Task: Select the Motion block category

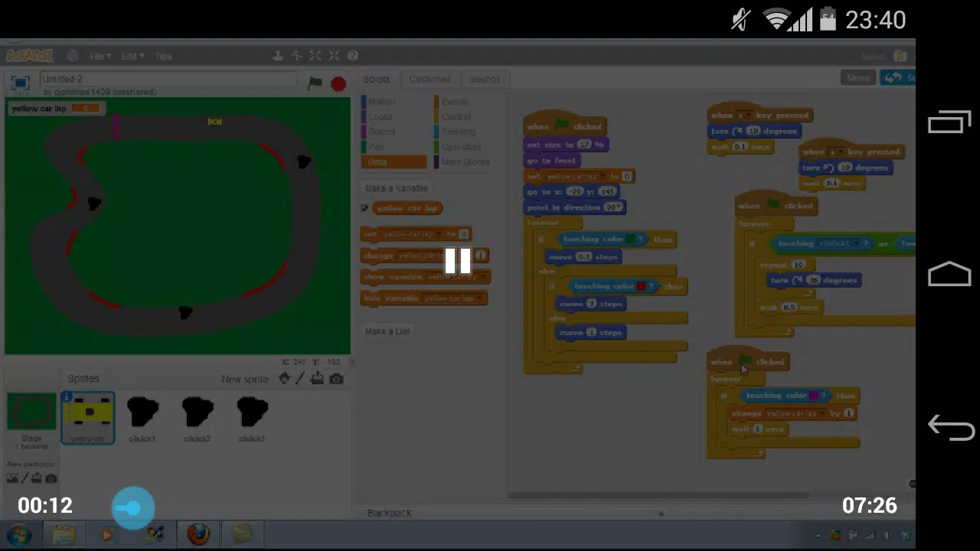Action: [381, 101]
